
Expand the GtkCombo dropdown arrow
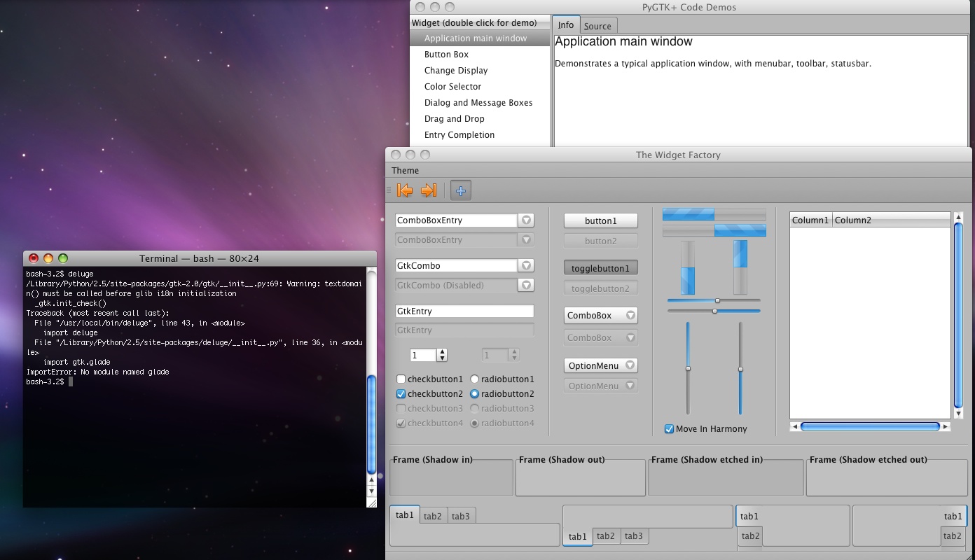coord(526,265)
